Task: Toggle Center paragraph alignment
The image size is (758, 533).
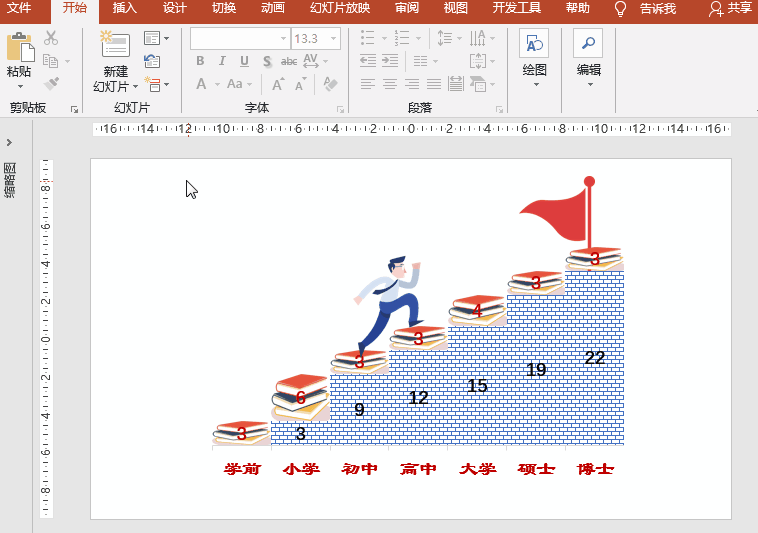Action: click(x=390, y=84)
